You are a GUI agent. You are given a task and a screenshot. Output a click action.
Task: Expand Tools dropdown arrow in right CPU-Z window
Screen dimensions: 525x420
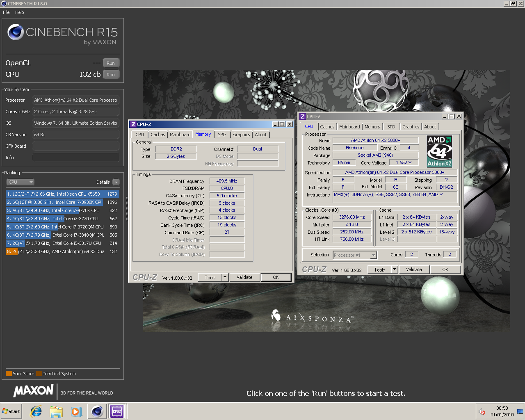(394, 269)
